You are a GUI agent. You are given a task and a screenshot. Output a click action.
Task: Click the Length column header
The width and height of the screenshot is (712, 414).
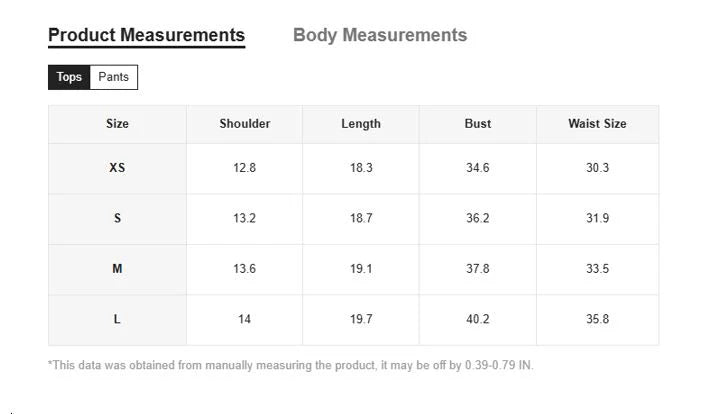tap(361, 124)
